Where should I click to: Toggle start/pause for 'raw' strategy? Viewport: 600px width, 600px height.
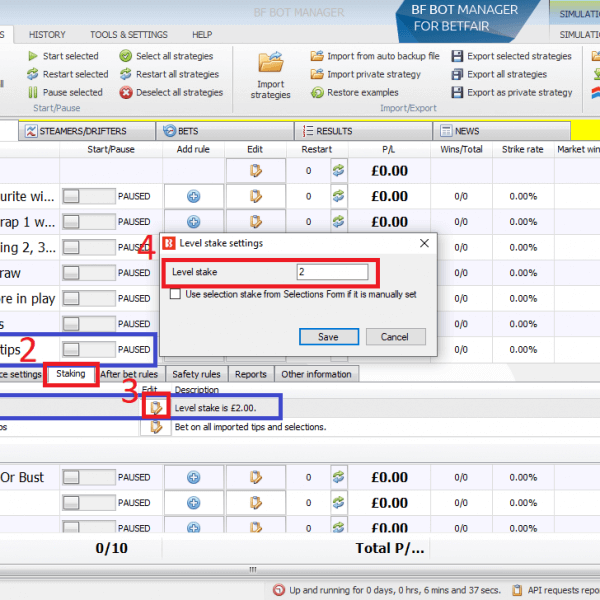pos(89,273)
